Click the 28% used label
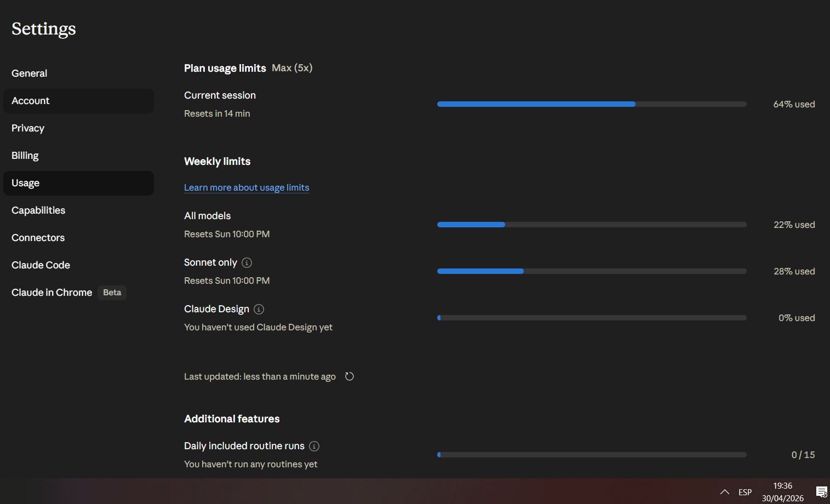 pos(794,271)
